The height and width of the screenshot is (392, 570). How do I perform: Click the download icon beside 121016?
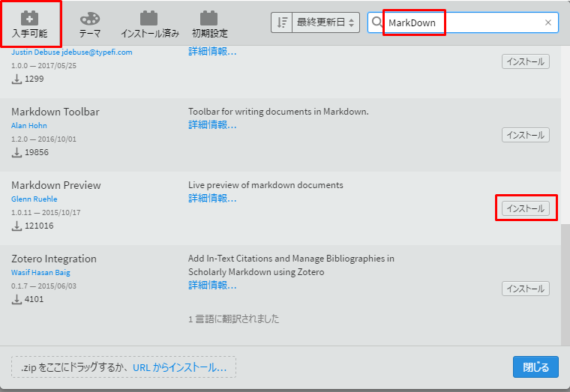point(16,226)
